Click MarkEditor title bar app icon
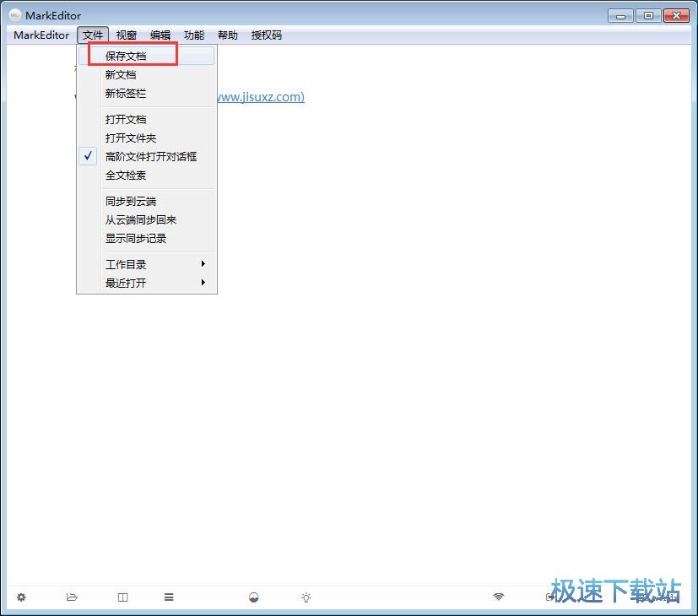 click(x=14, y=15)
